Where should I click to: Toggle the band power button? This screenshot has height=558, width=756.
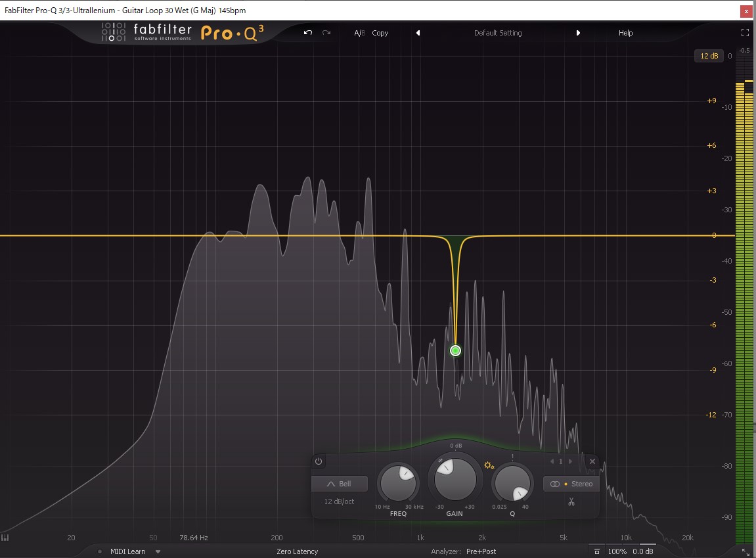click(x=318, y=461)
